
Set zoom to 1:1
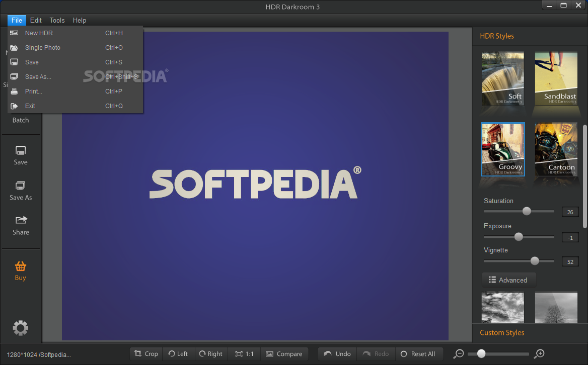click(245, 354)
